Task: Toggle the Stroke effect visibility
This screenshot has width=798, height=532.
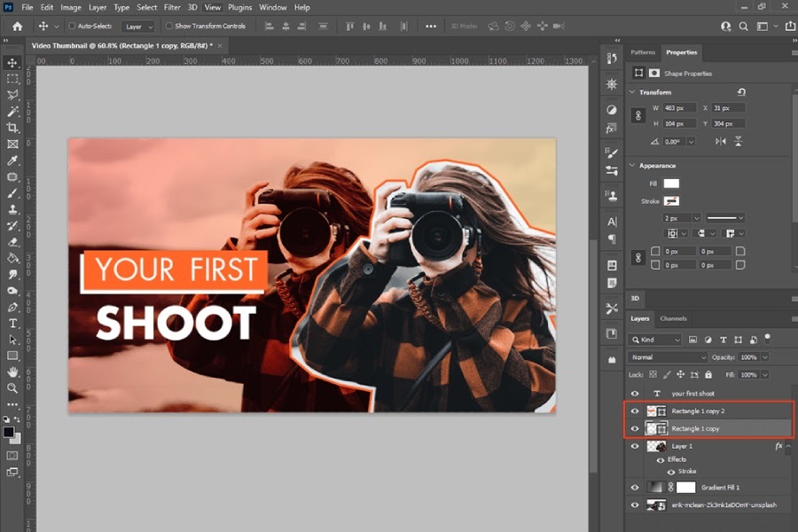Action: [671, 472]
